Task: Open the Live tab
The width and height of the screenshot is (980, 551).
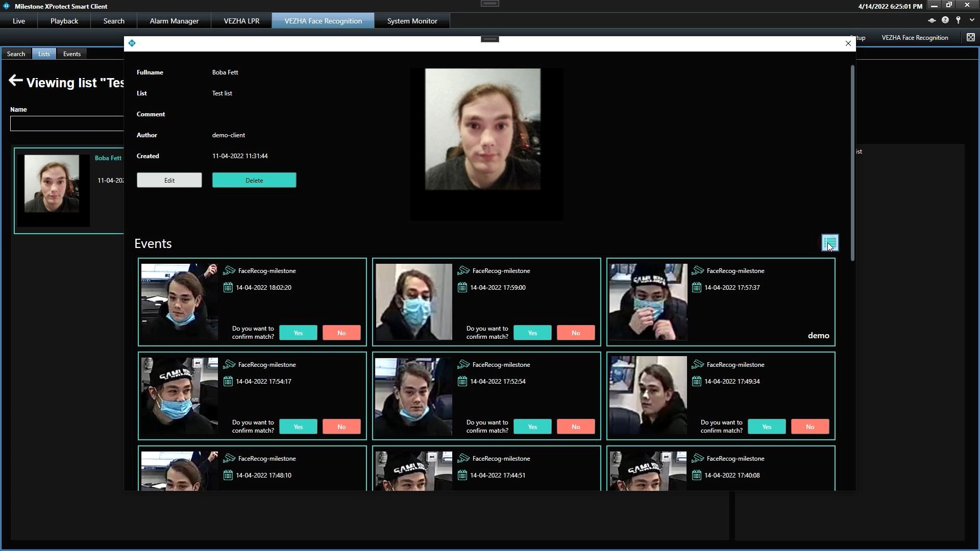Action: click(19, 21)
